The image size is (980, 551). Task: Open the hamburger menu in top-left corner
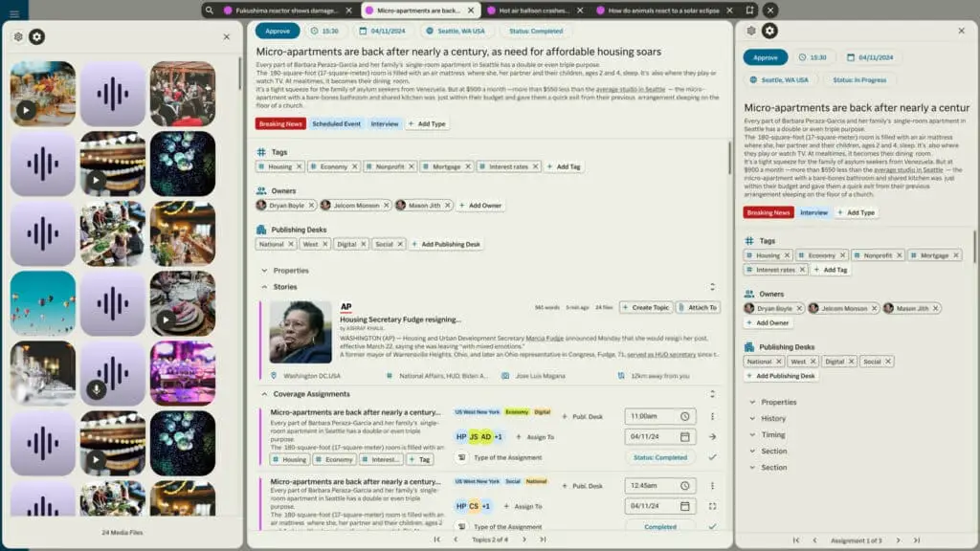click(14, 13)
